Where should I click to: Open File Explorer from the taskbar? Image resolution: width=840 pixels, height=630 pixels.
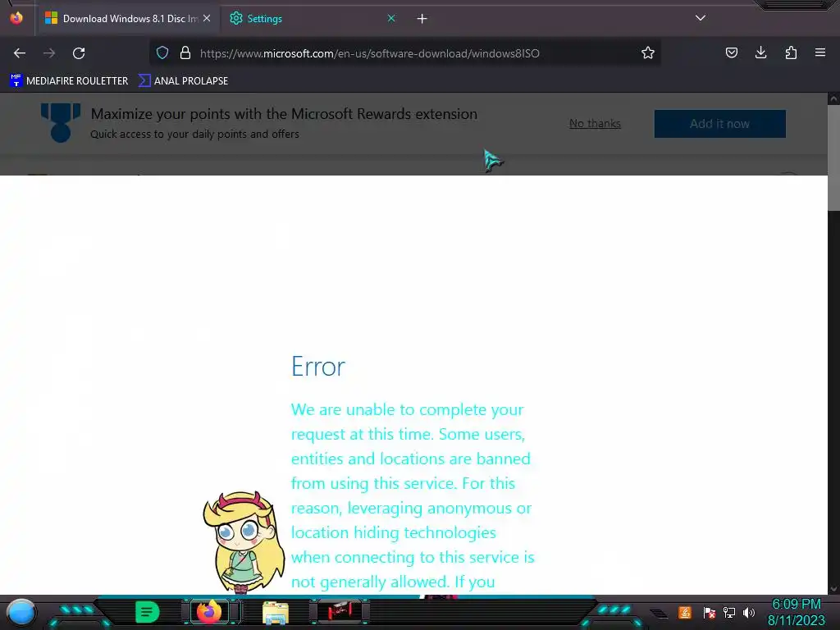[276, 613]
